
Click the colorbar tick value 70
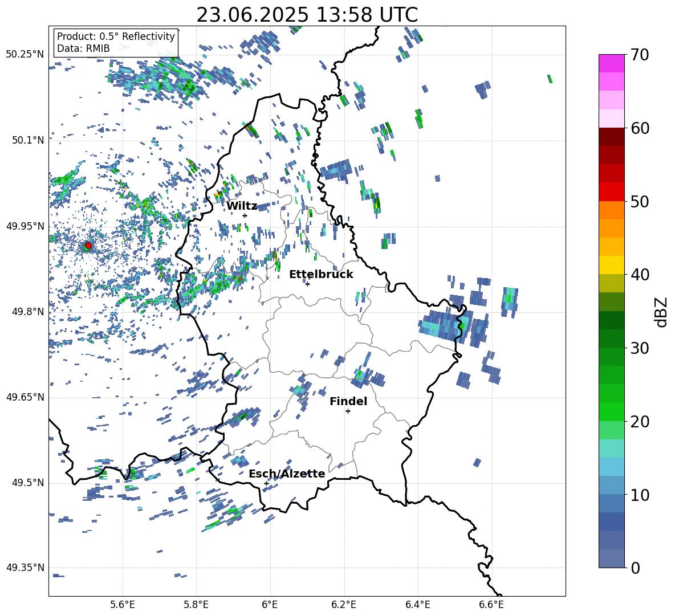[x=640, y=55]
